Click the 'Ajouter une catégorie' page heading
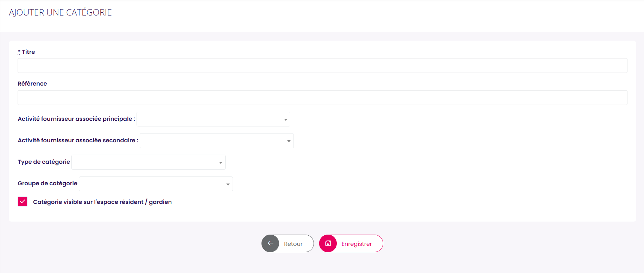Screen dimensions: 644x273 [x=60, y=12]
